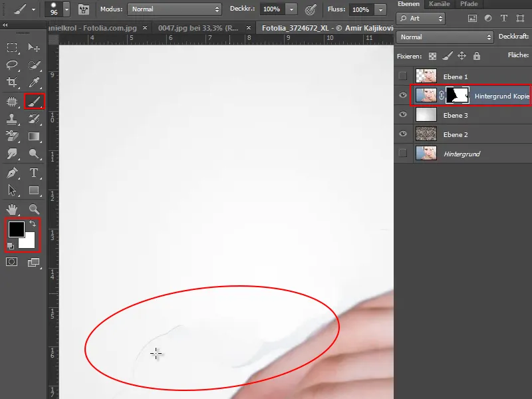Viewport: 532px width, 399px height.
Task: Show the Hintergrund layer
Action: 403,154
